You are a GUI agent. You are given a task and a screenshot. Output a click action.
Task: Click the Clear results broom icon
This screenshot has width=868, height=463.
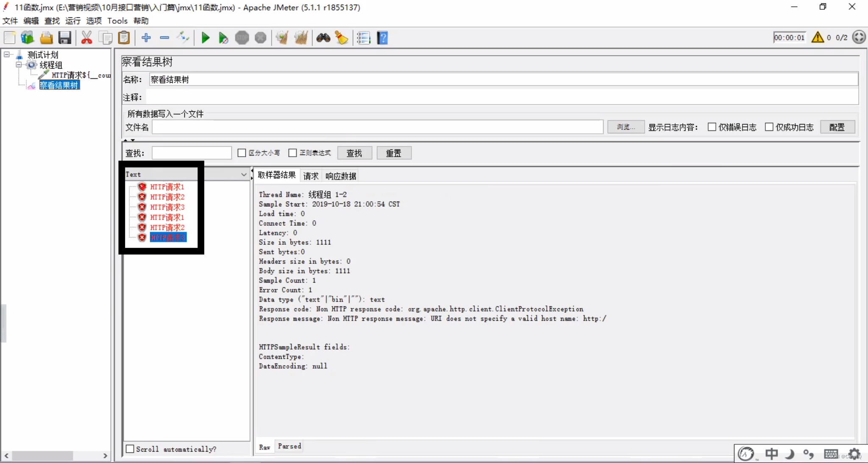click(x=282, y=38)
